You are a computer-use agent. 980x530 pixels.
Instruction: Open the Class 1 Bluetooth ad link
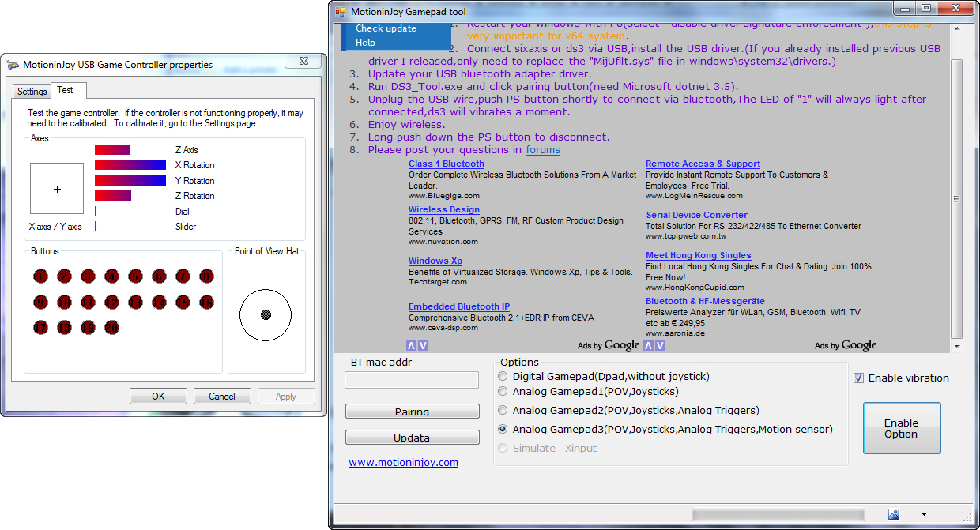tap(447, 164)
